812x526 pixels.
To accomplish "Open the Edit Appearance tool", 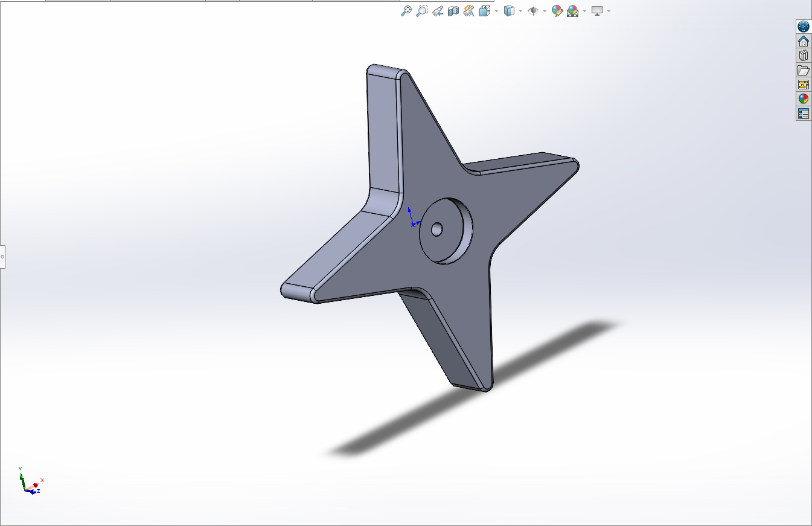I will (557, 11).
